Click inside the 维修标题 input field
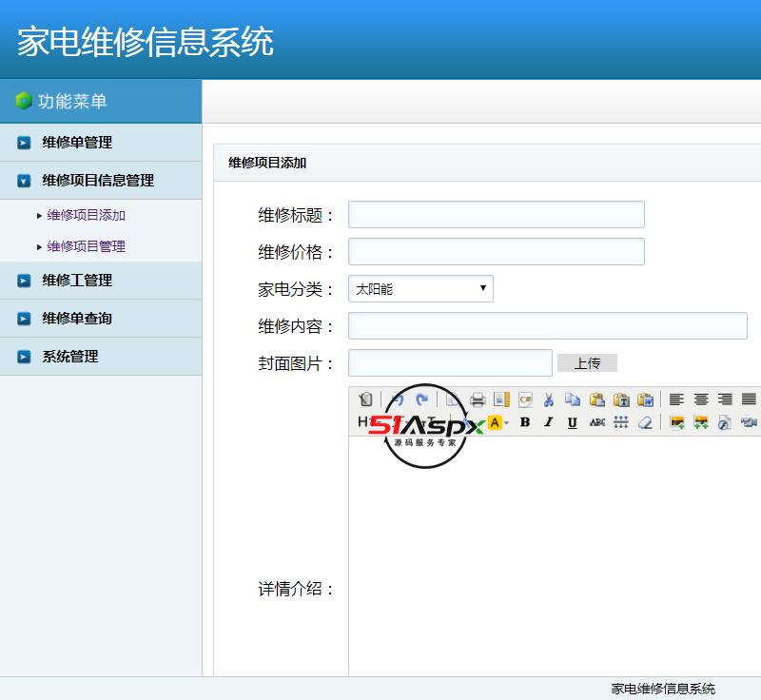The width and height of the screenshot is (761, 700). (496, 214)
